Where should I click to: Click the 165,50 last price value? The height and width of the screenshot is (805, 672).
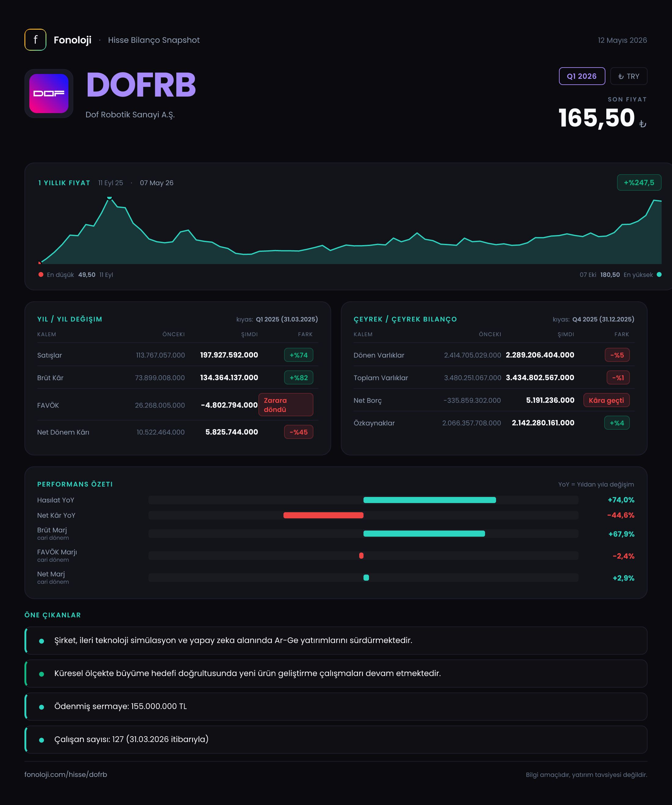(597, 118)
